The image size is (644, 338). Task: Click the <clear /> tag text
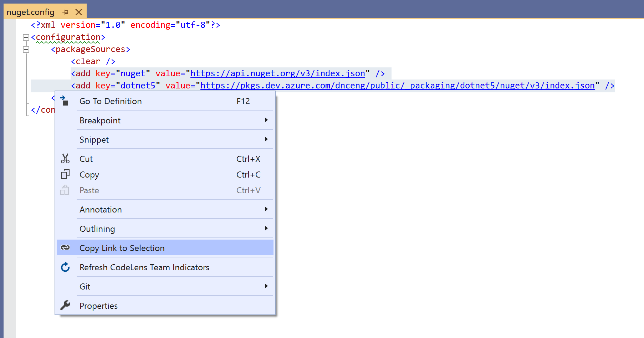pyautogui.click(x=93, y=61)
